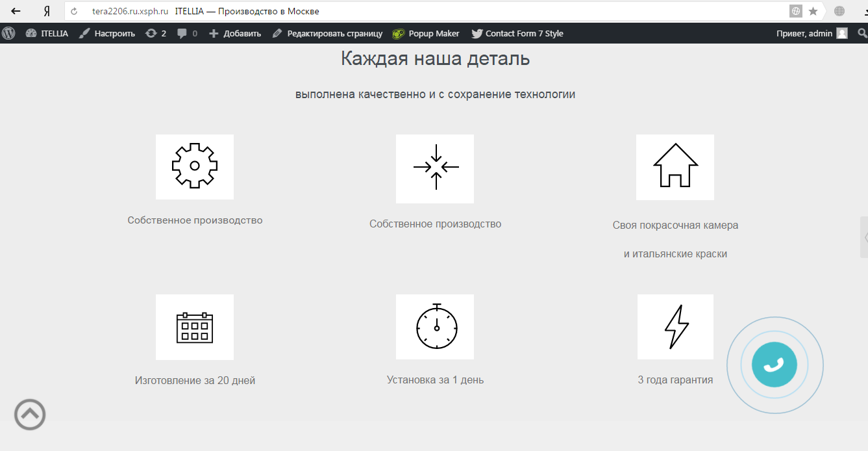The width and height of the screenshot is (868, 451).
Task: Open the Popup Maker admin menu
Action: pos(426,33)
